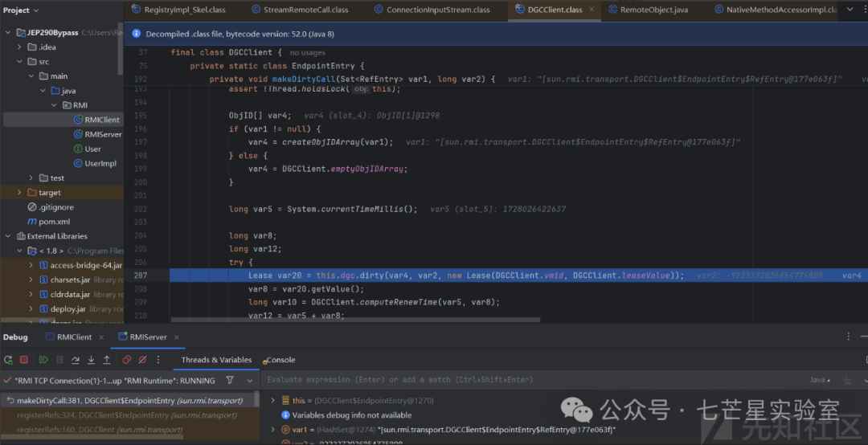Click the stack icon beside 'this' variable

(285, 400)
